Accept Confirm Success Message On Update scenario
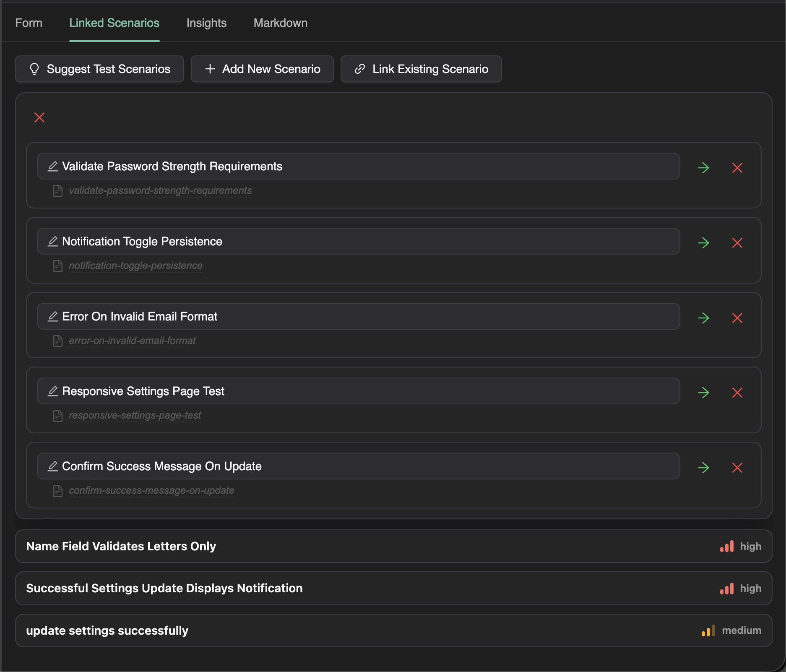The image size is (786, 672). tap(704, 468)
